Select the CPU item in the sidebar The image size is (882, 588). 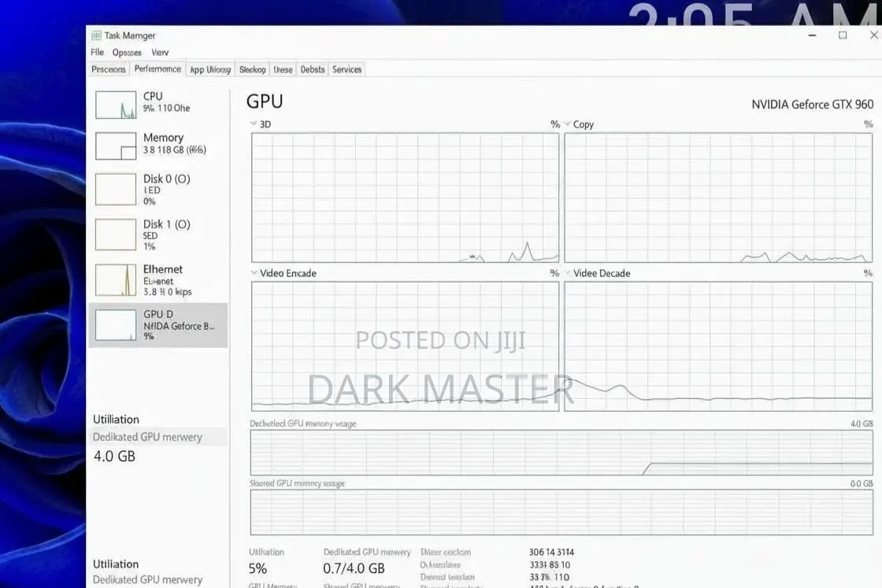(158, 105)
